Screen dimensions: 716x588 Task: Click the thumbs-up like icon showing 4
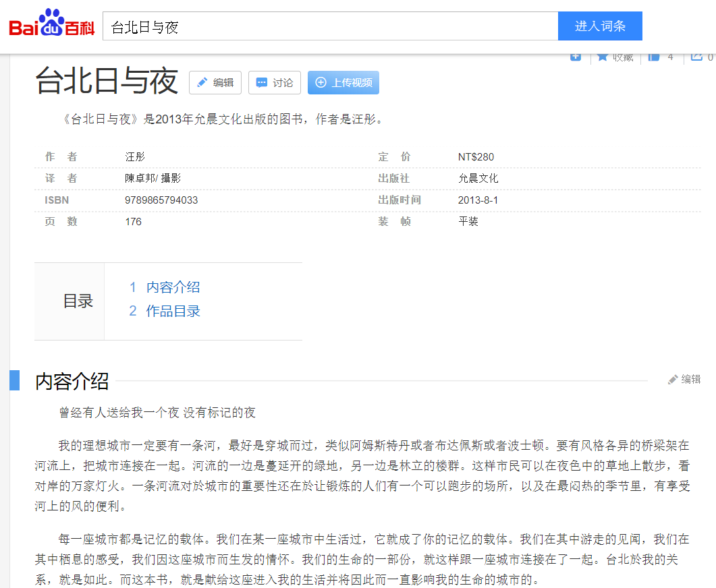tap(654, 57)
